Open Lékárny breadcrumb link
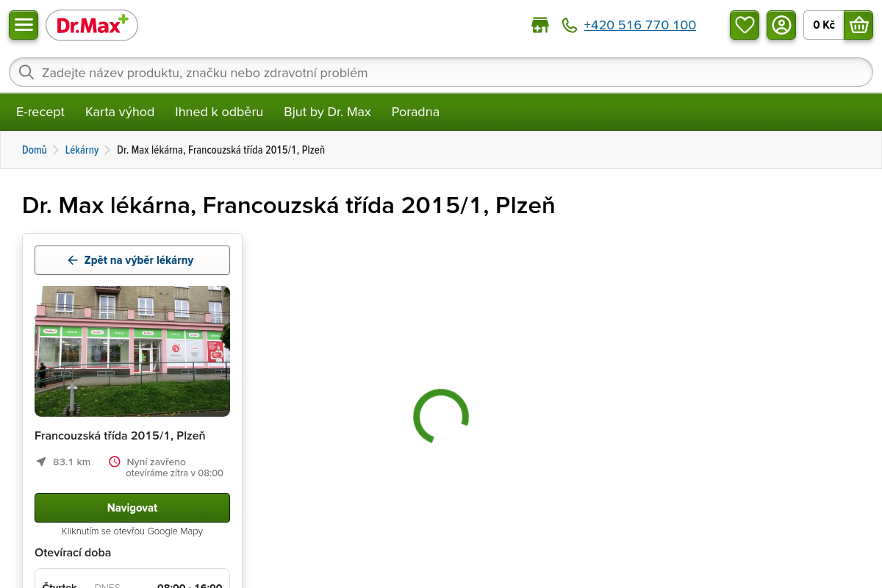The image size is (882, 588). tap(82, 150)
